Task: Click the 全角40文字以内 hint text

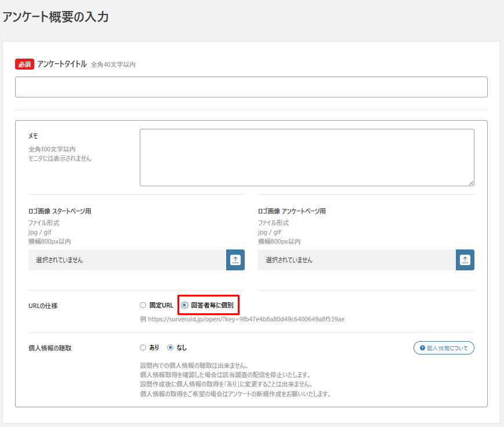Action: coord(113,64)
